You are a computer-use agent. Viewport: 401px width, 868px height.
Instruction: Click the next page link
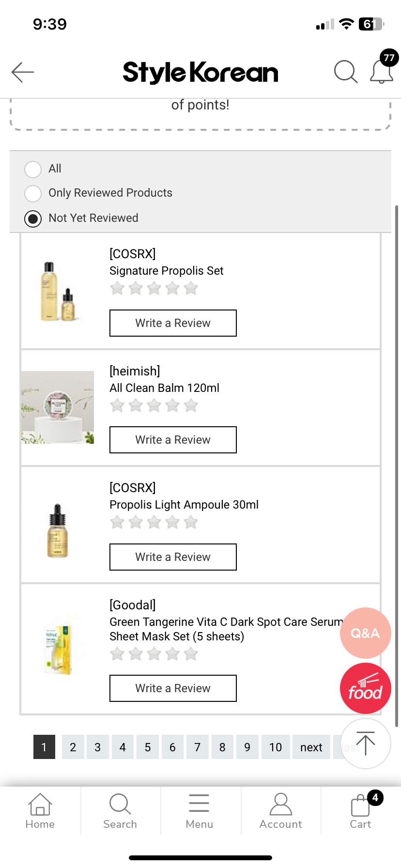tap(311, 747)
